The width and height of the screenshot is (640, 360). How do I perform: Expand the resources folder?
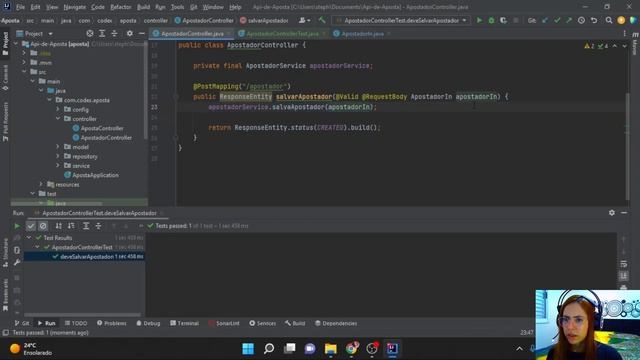click(41, 184)
